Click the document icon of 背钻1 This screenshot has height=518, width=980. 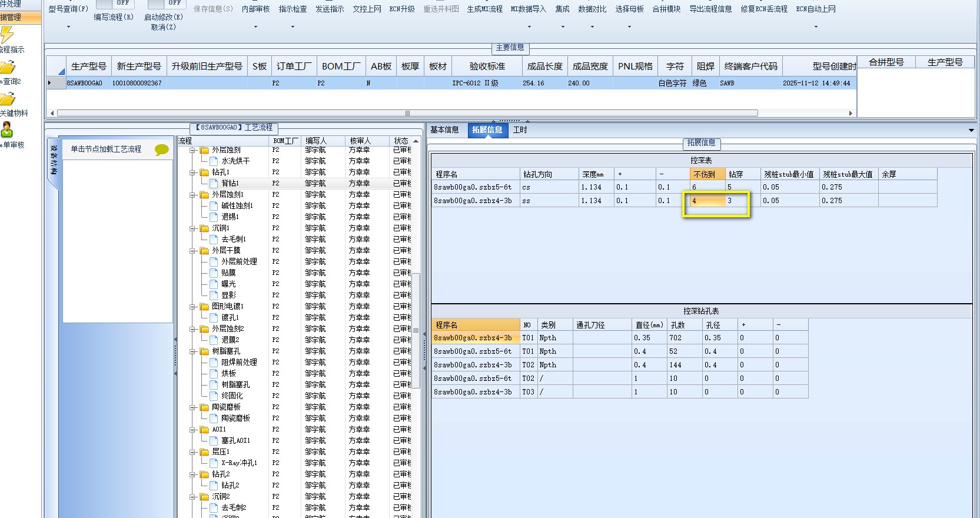214,184
